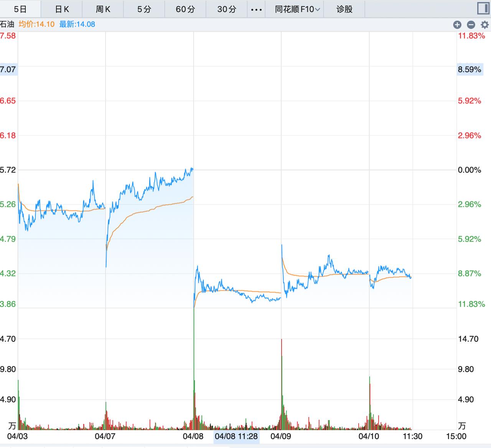Select the 5分 period tab
Viewport: 491px width, 448px height.
pyautogui.click(x=144, y=9)
